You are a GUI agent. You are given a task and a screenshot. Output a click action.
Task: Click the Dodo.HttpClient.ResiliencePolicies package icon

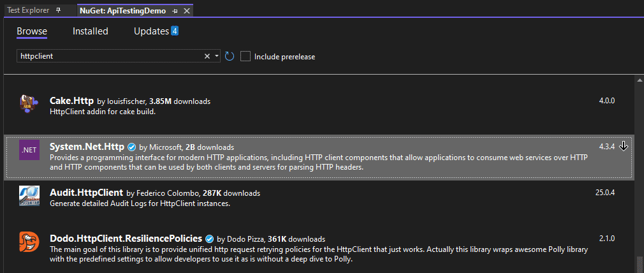[29, 242]
